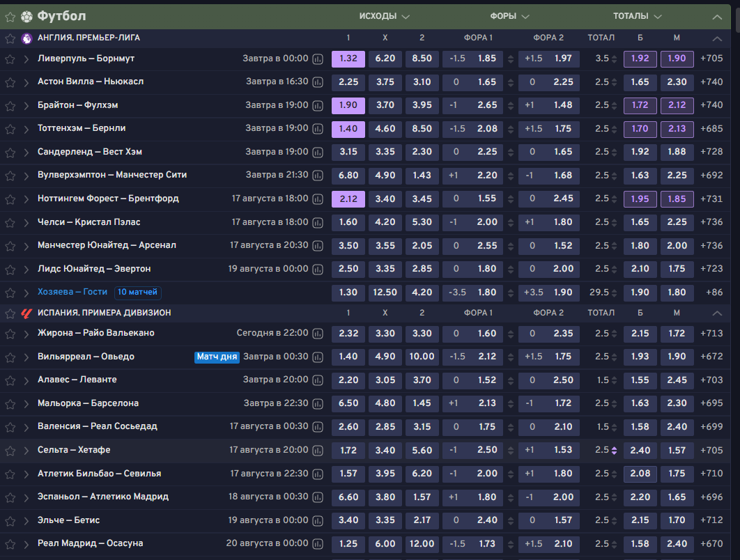This screenshot has width=740, height=560.
Task: Open statistics icon for Сандерленд – Вест Хэм
Action: (318, 153)
